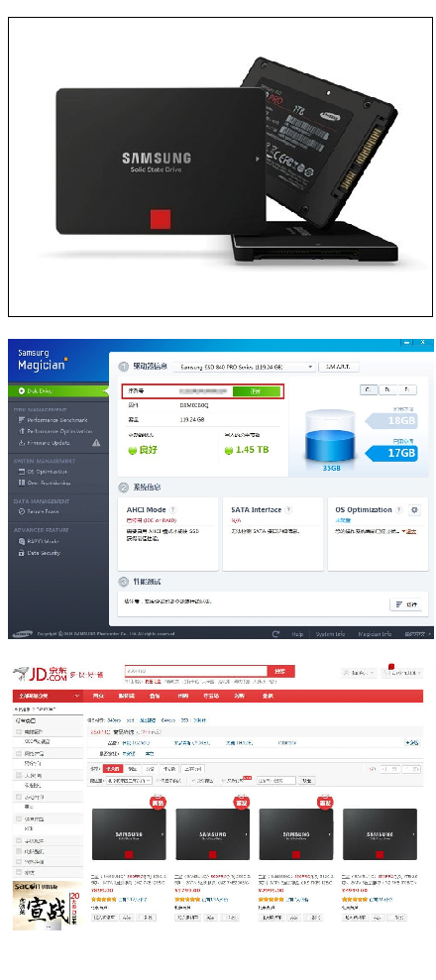The image size is (436, 980).
Task: Click the red JD search button
Action: [281, 671]
